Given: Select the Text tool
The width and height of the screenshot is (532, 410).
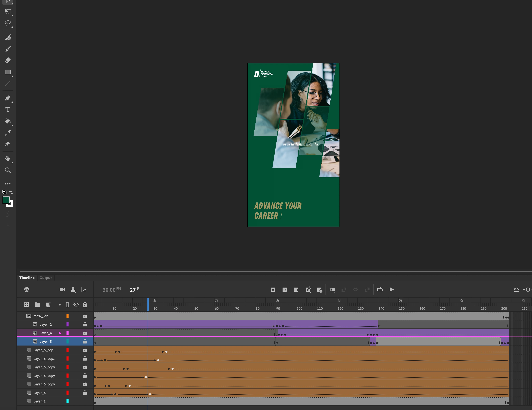Looking at the screenshot, I should pyautogui.click(x=8, y=110).
